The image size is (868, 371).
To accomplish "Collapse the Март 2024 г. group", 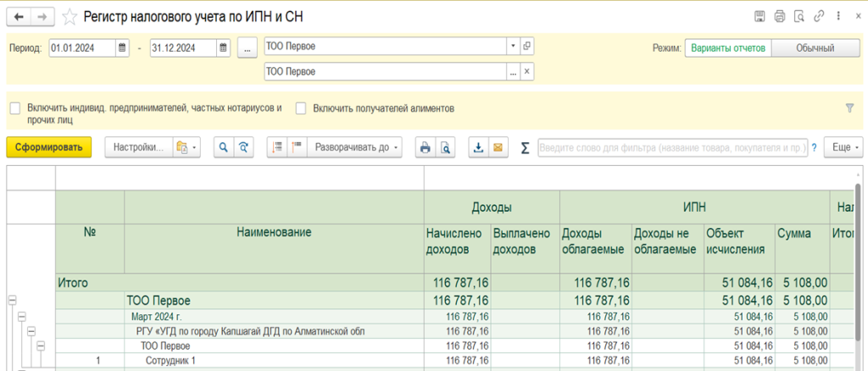I will pyautogui.click(x=22, y=317).
